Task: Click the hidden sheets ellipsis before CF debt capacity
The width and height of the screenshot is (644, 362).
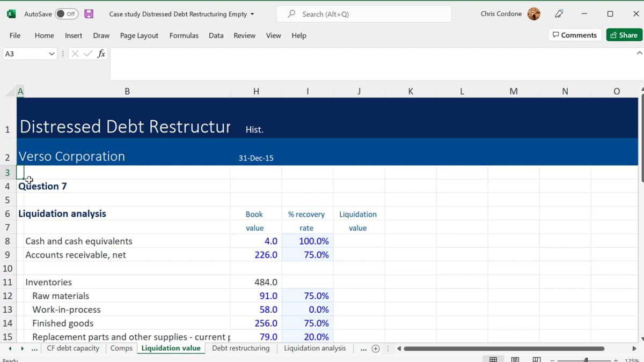Action: click(35, 348)
